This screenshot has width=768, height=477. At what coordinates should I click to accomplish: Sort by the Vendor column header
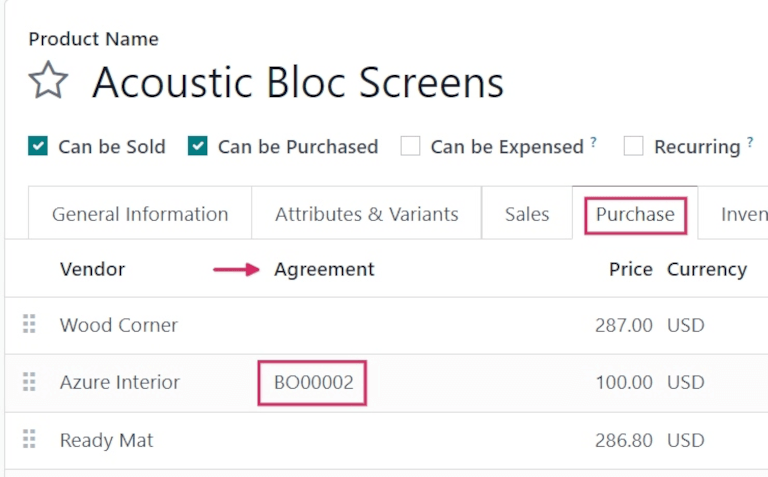pyautogui.click(x=92, y=269)
